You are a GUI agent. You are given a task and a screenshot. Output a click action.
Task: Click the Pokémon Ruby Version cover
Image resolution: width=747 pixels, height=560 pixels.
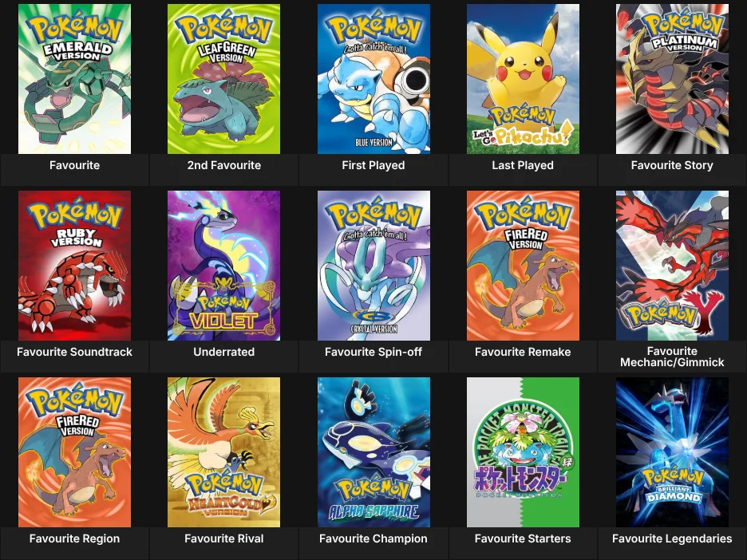tap(74, 266)
